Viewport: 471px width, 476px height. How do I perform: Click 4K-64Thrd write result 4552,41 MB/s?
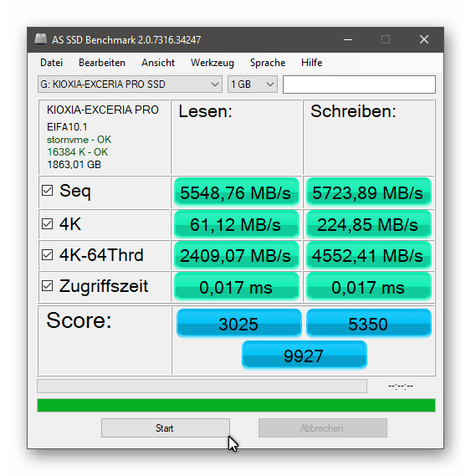click(x=368, y=256)
